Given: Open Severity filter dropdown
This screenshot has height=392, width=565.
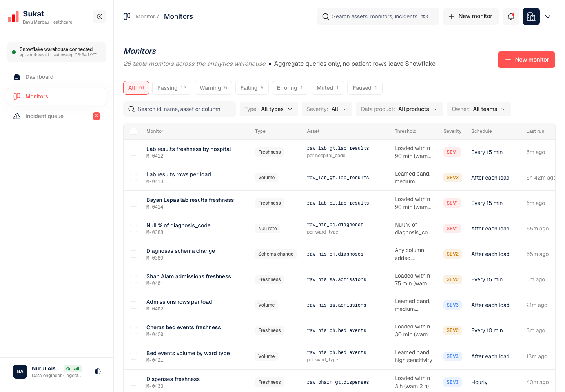Looking at the screenshot, I should 327,109.
